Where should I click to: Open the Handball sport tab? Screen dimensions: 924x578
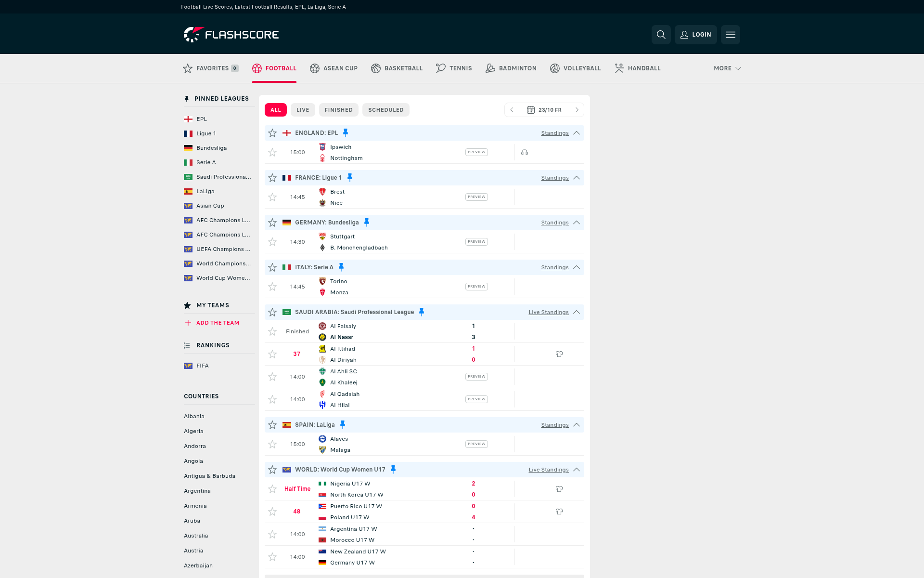[x=637, y=68]
